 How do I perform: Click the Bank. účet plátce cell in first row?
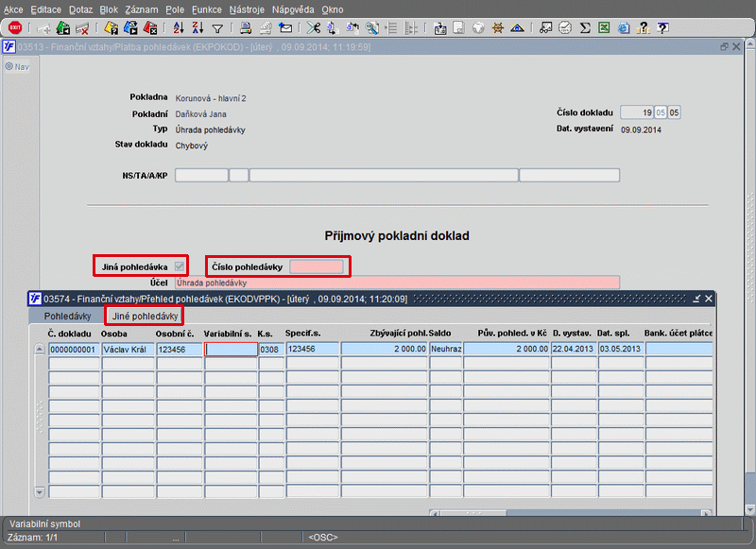(x=679, y=349)
